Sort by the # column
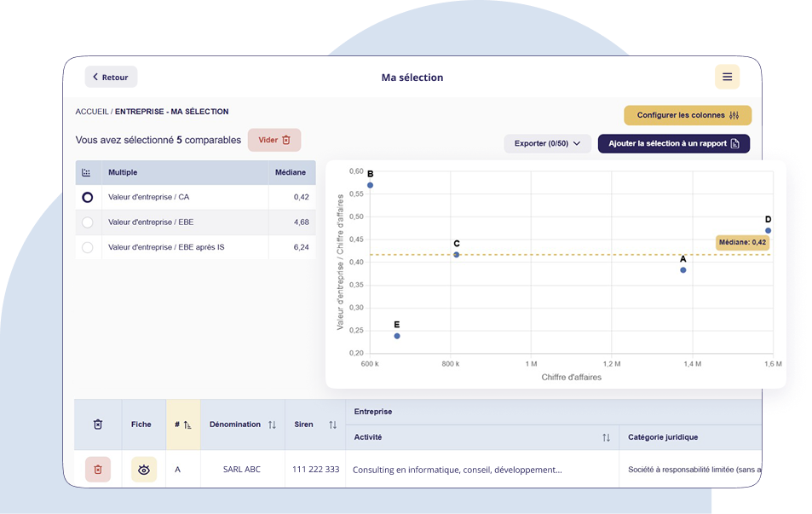 183,424
